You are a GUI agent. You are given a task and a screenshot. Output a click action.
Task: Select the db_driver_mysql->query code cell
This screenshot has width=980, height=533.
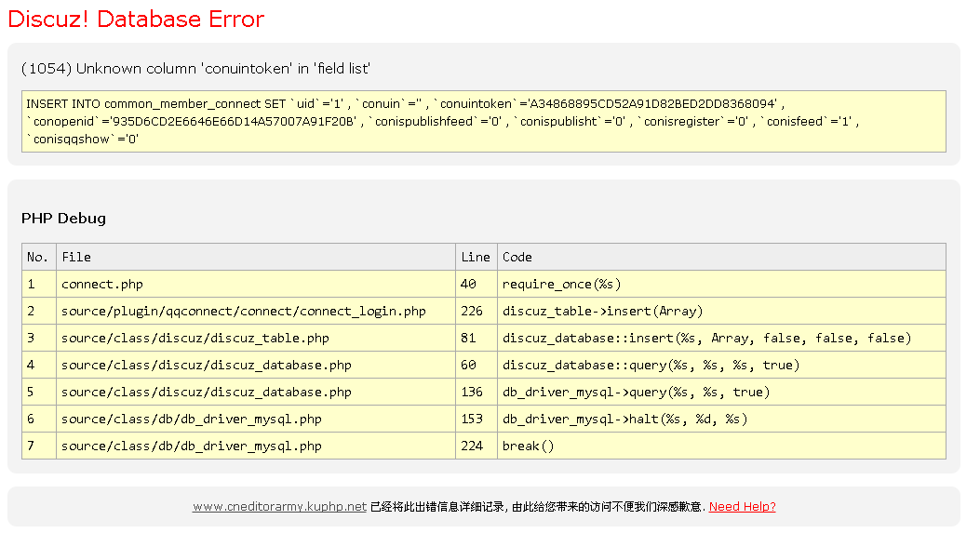(721, 392)
